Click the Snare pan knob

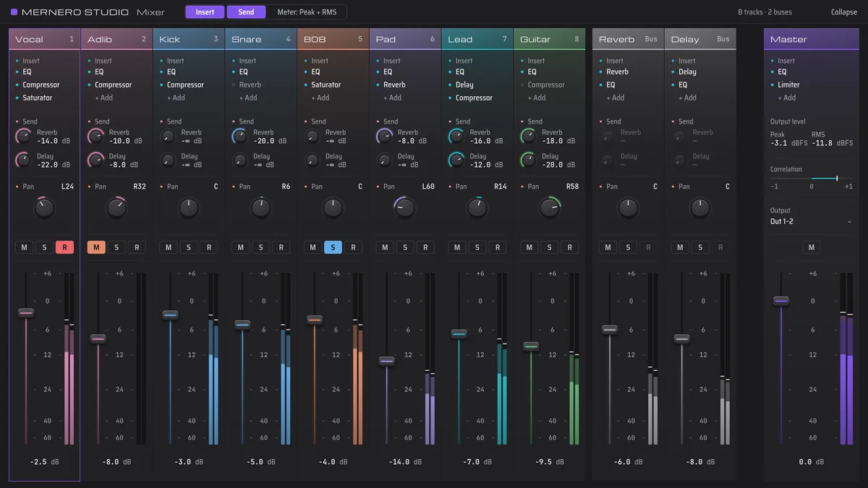pyautogui.click(x=260, y=208)
